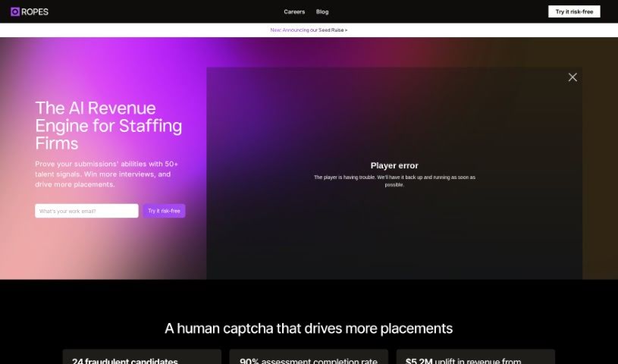Screen dimensions: 618x364
Task: Open the Careers page
Action: coord(294,11)
